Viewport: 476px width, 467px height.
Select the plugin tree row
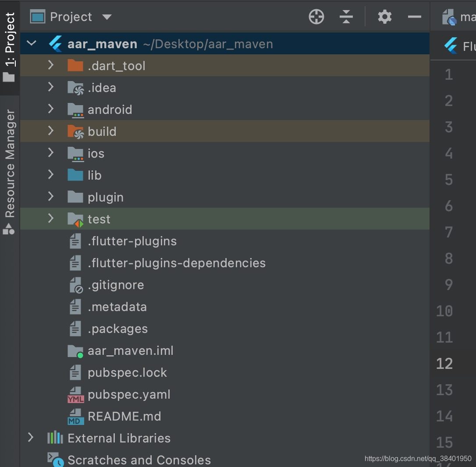coord(225,197)
